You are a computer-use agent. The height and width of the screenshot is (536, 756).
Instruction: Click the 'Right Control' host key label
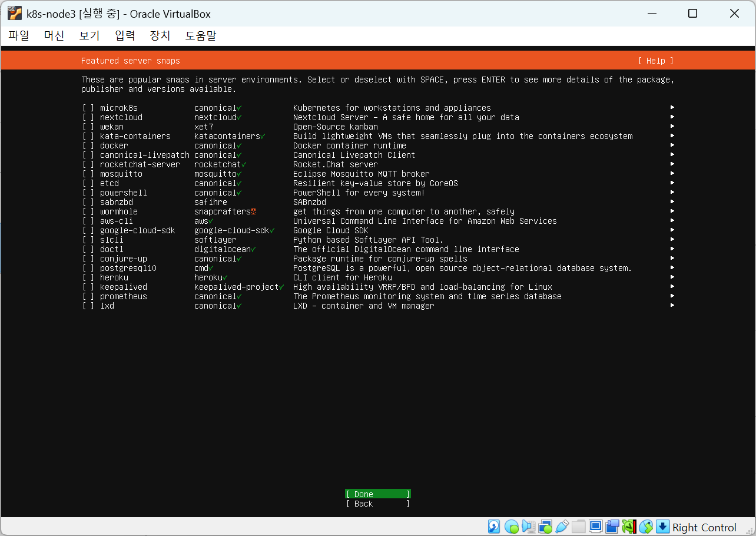click(x=704, y=527)
